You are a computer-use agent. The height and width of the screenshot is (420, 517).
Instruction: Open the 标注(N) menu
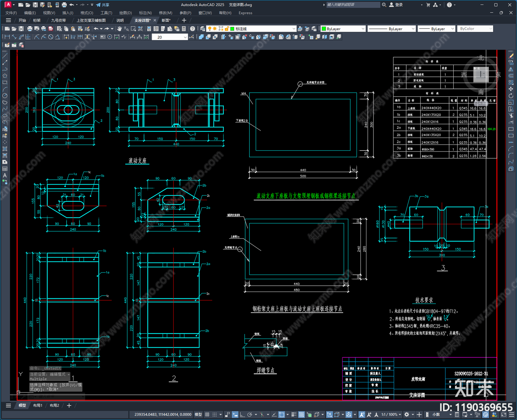tap(145, 13)
